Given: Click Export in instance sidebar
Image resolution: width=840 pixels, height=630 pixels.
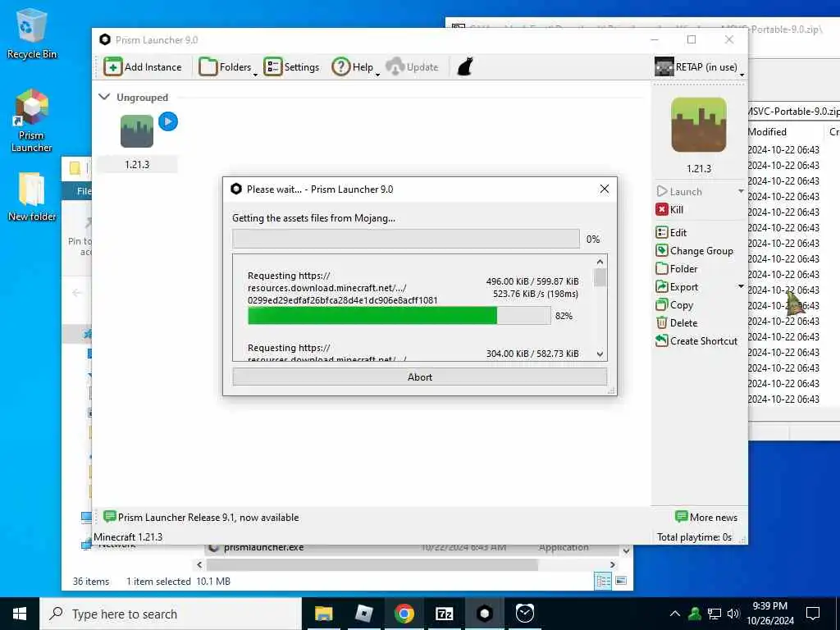Looking at the screenshot, I should (677, 286).
